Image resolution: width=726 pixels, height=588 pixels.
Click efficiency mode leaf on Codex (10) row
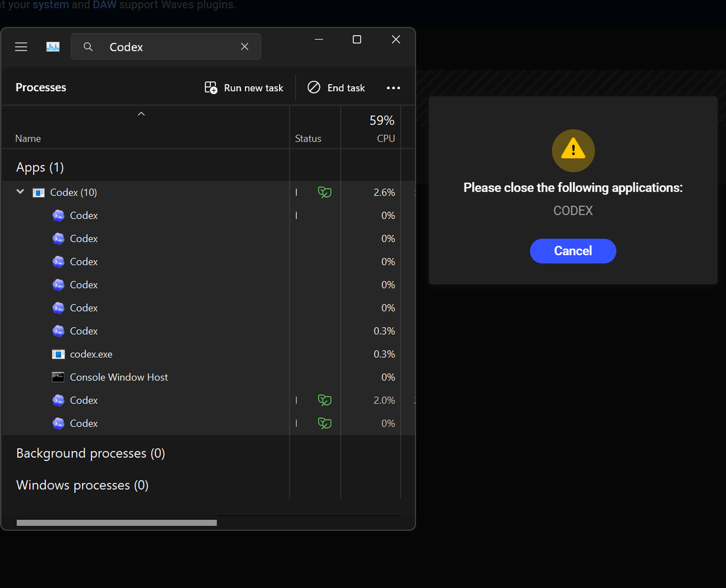pos(324,193)
